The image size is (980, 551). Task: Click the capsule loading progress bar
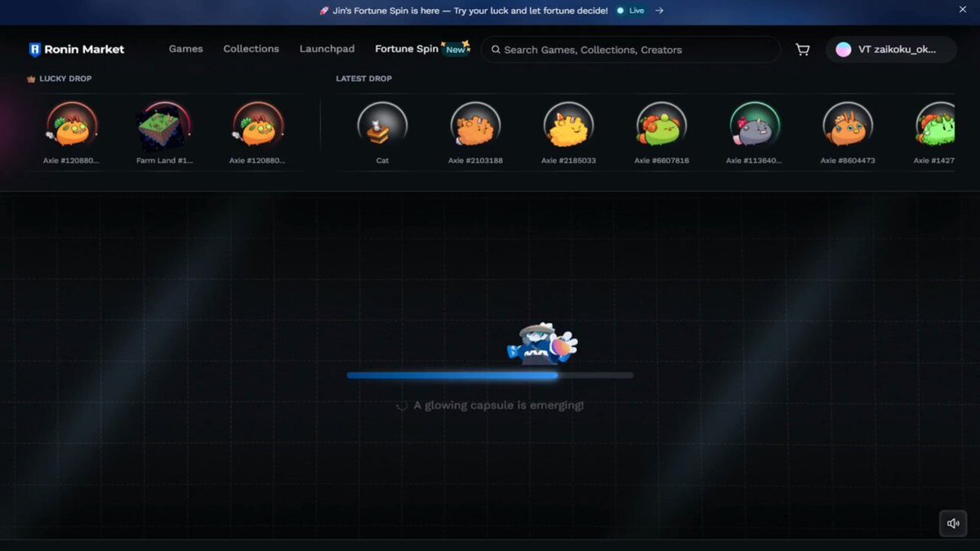point(490,375)
